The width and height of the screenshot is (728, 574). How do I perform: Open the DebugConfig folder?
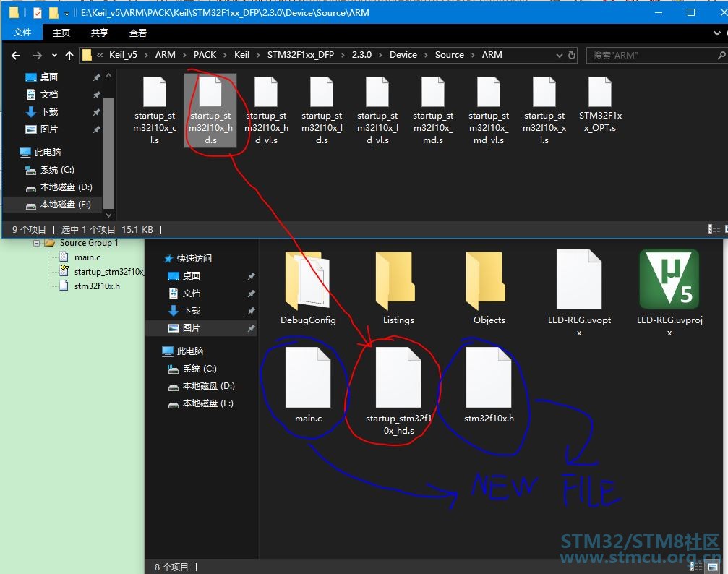click(x=308, y=288)
